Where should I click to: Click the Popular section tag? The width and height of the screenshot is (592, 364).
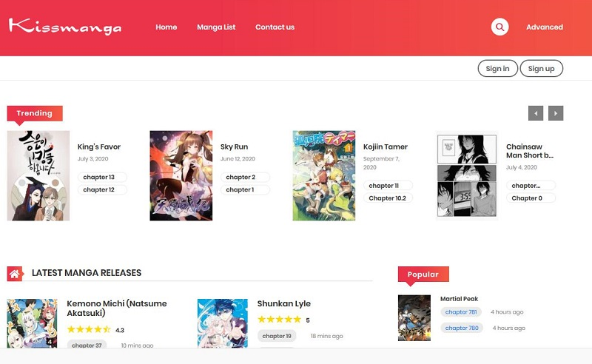point(423,274)
